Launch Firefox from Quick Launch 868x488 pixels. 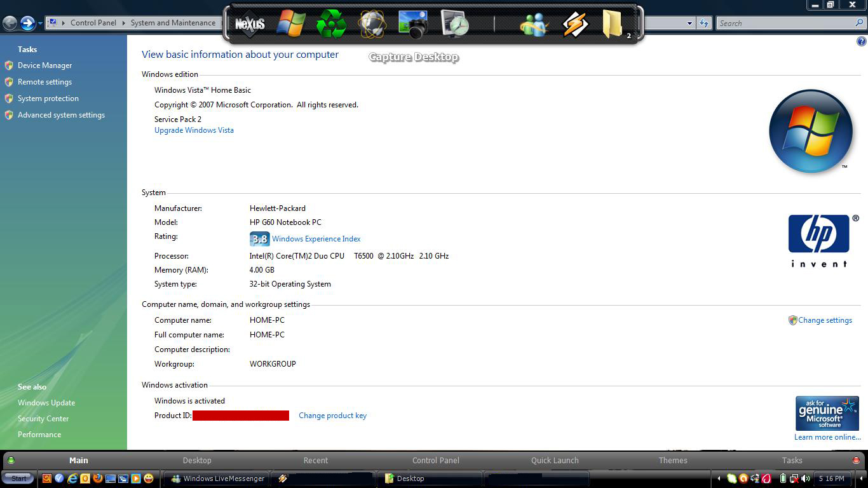[98, 478]
